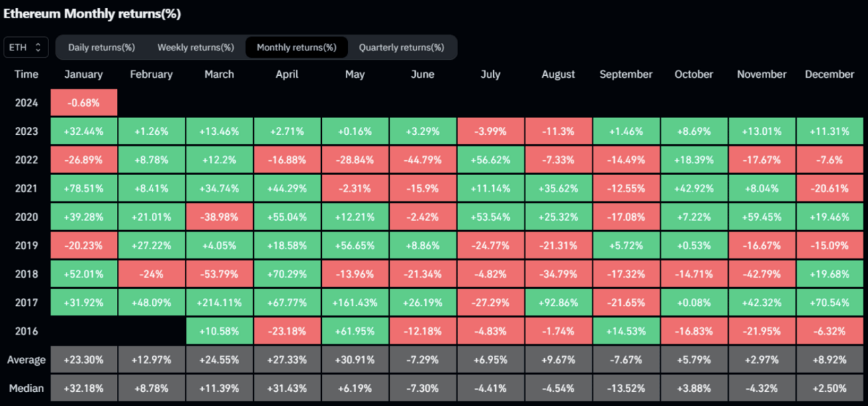
Task: Click the 2019 May cell +56.65%
Action: pos(355,246)
